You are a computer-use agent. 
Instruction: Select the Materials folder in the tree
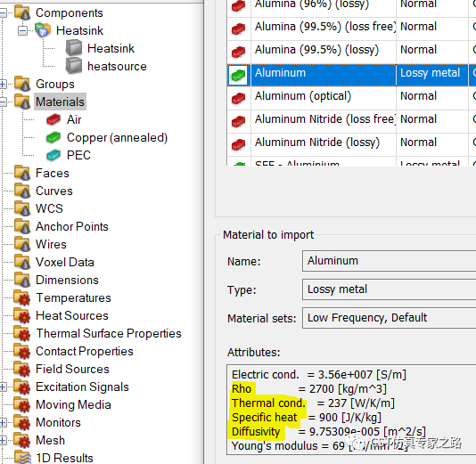click(60, 102)
